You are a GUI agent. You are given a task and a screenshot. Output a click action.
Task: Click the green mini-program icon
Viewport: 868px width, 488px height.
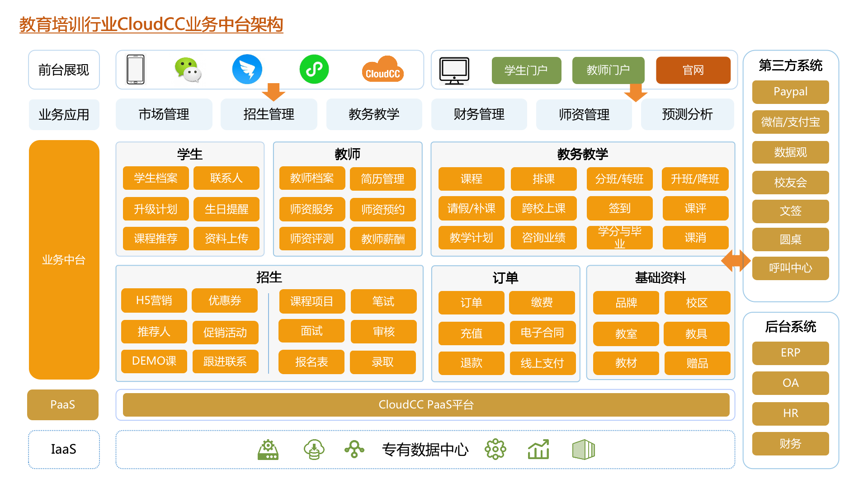314,70
